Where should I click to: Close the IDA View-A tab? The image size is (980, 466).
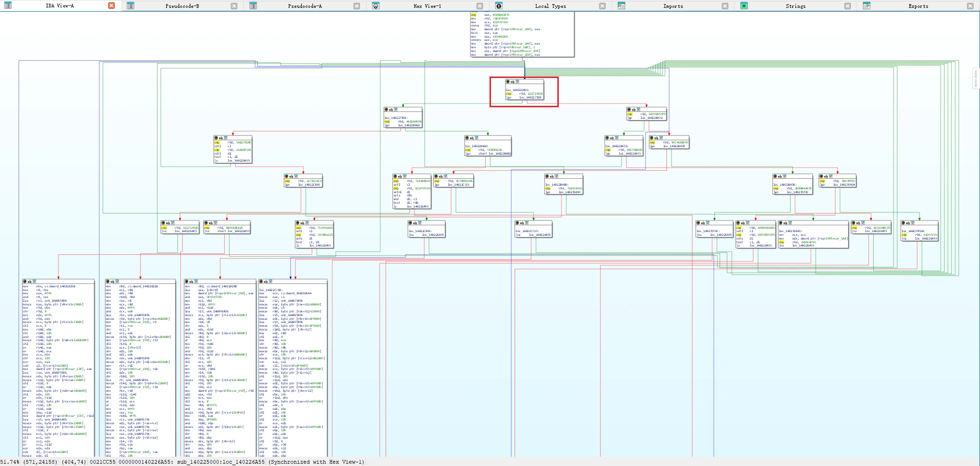point(111,6)
